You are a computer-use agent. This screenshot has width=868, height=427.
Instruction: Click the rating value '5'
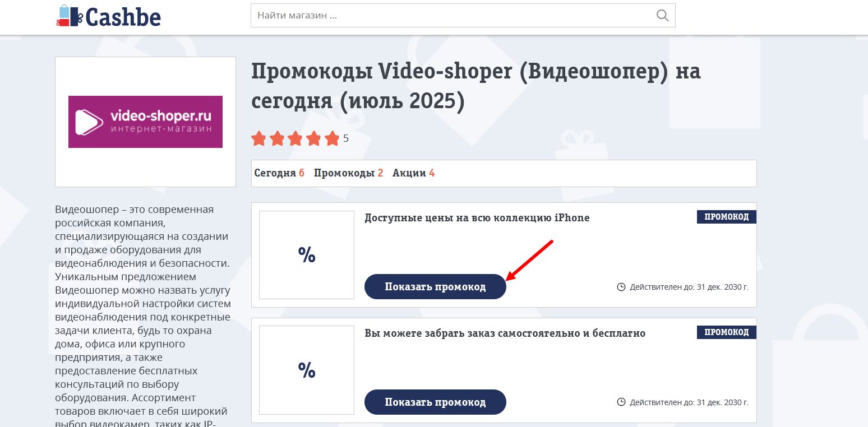pos(346,138)
